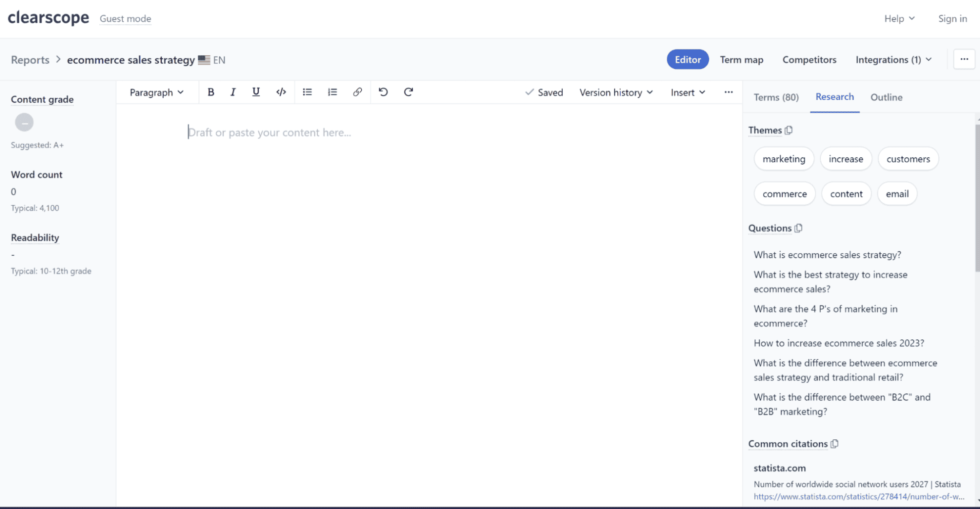Copy the Themes list

pos(788,130)
